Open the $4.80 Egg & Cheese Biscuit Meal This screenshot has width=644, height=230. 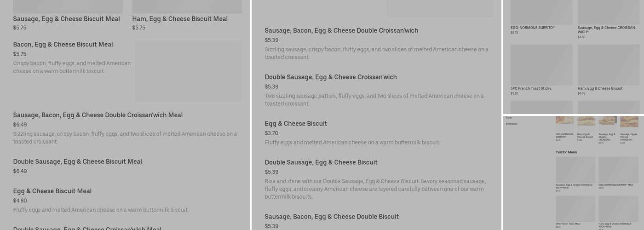52,191
